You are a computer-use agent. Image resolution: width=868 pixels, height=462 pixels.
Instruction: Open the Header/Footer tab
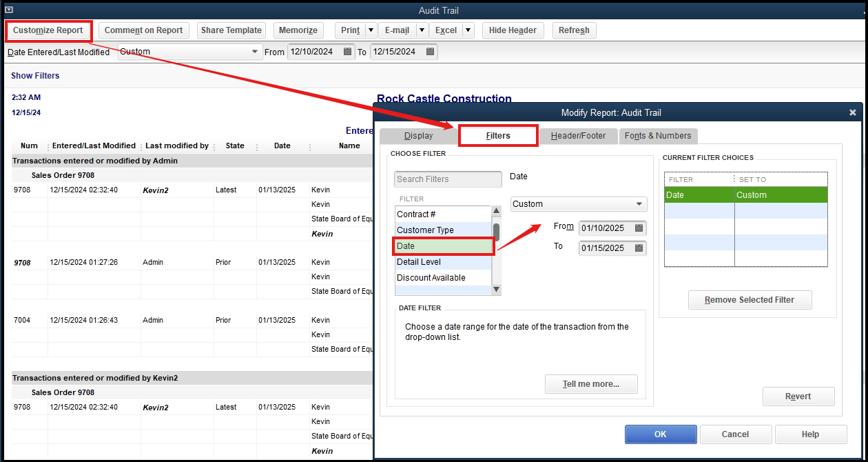coord(578,136)
